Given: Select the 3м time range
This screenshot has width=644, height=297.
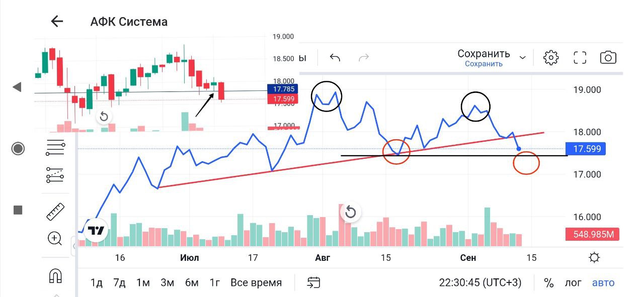Looking at the screenshot, I should (x=167, y=282).
